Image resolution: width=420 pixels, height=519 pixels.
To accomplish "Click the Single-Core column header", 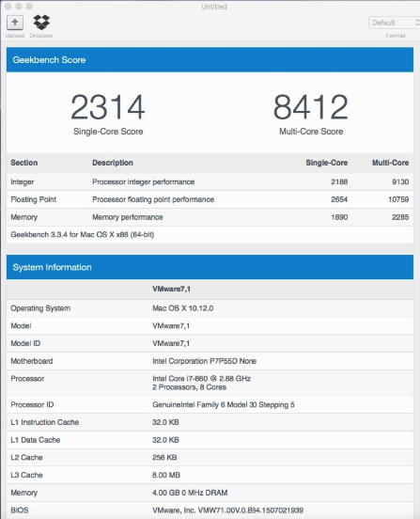I will (326, 163).
